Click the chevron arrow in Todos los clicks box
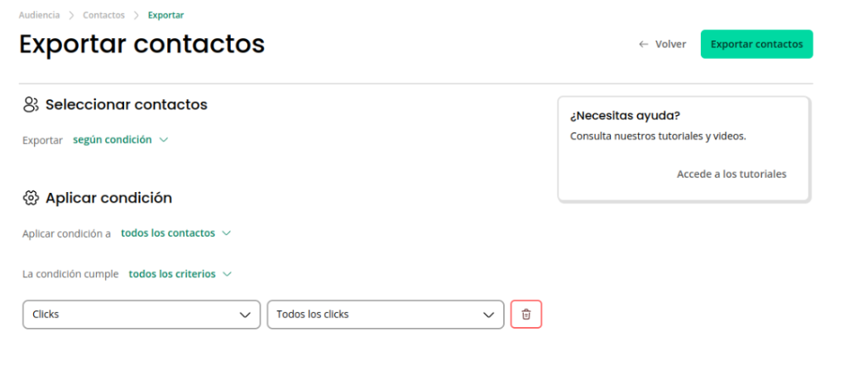The width and height of the screenshot is (868, 380). click(x=488, y=315)
